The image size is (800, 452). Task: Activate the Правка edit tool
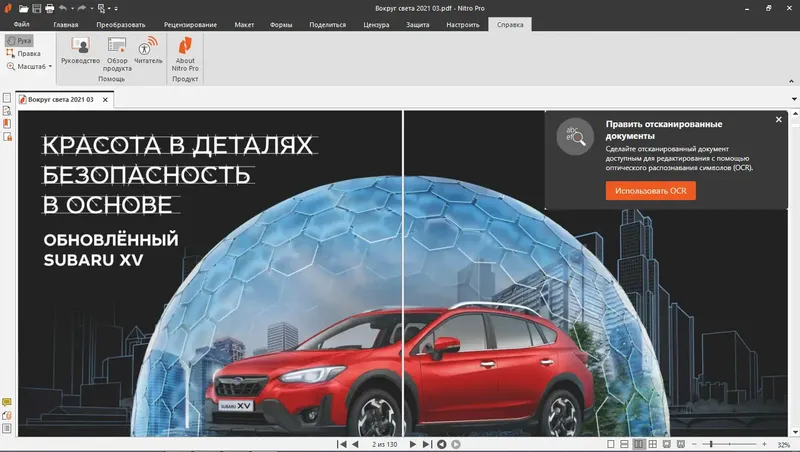click(x=23, y=53)
